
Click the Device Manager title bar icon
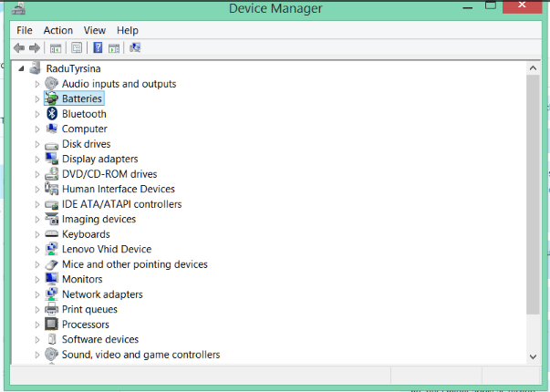point(18,8)
